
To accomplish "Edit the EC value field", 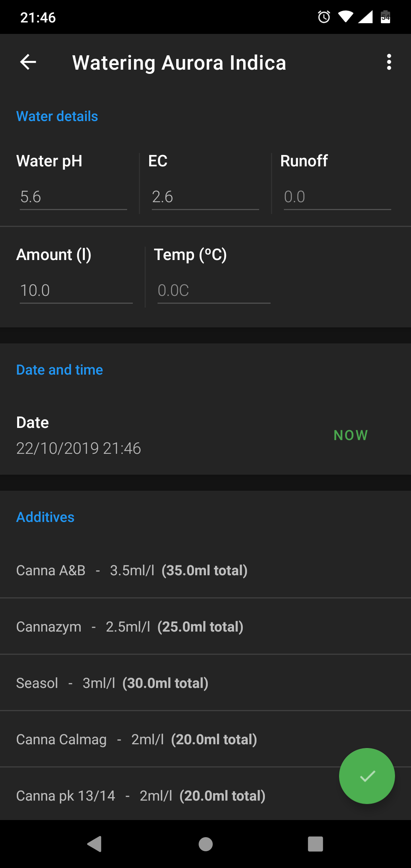I will tap(205, 197).
